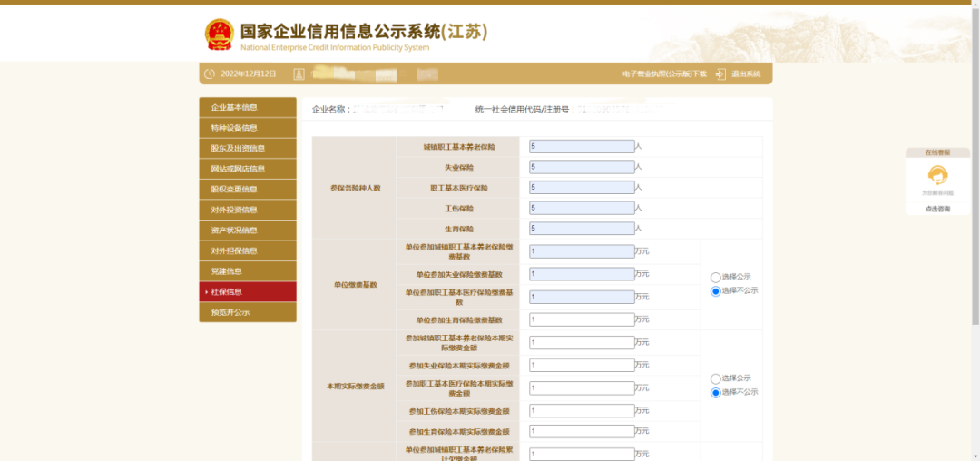Click the national emblem logo
980x461 pixels.
[219, 34]
